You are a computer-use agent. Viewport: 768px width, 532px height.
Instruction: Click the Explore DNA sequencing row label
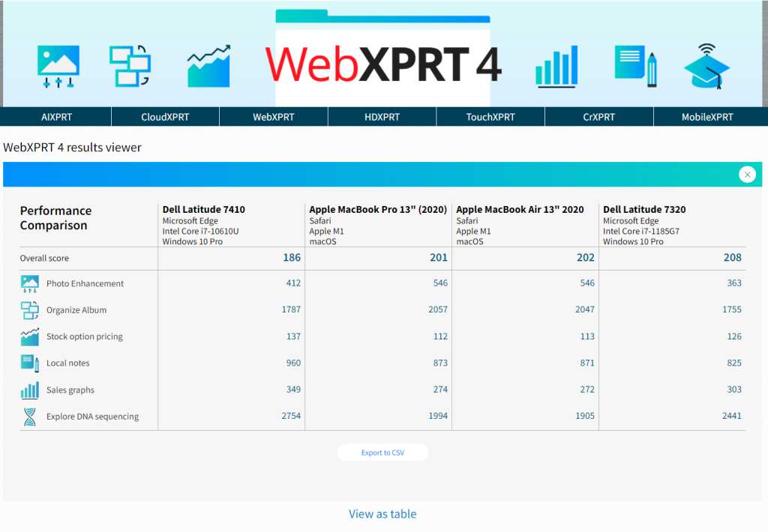coord(92,417)
